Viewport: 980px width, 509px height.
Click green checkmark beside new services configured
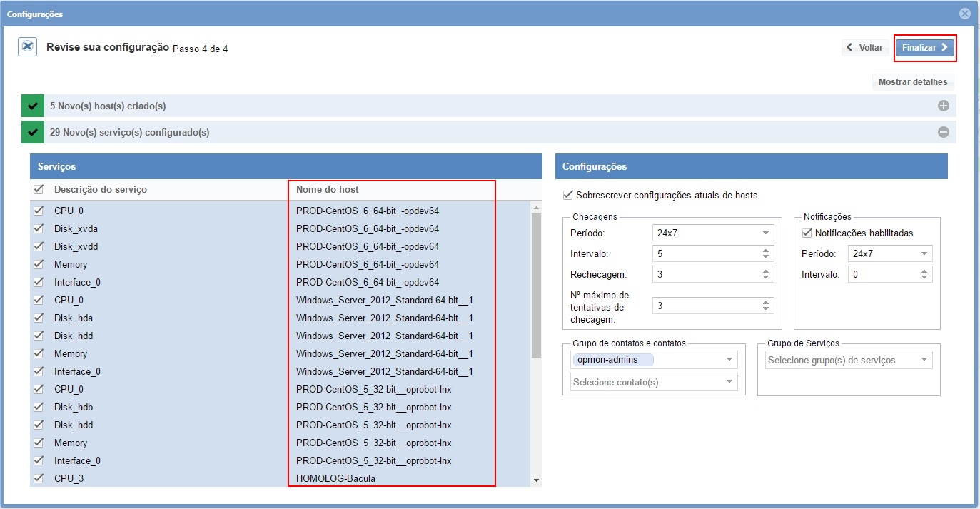(32, 132)
